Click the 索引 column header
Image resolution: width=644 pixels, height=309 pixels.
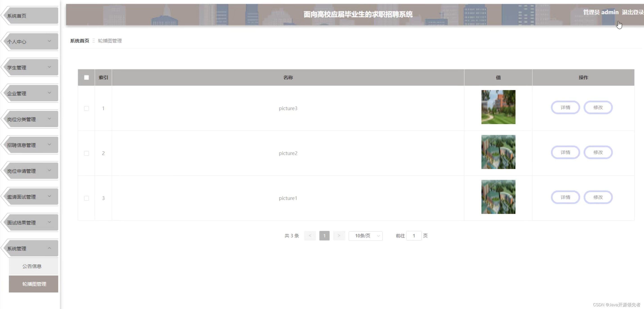(x=103, y=77)
